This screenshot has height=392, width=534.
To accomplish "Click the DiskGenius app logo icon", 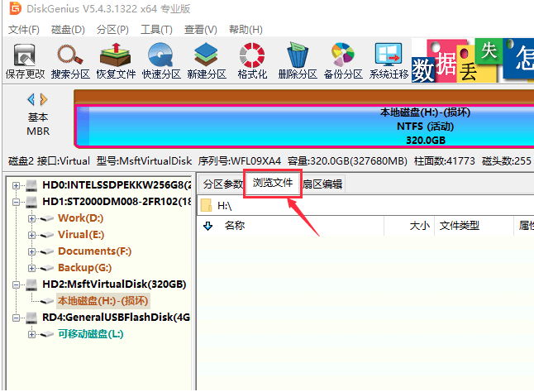I will [x=16, y=8].
